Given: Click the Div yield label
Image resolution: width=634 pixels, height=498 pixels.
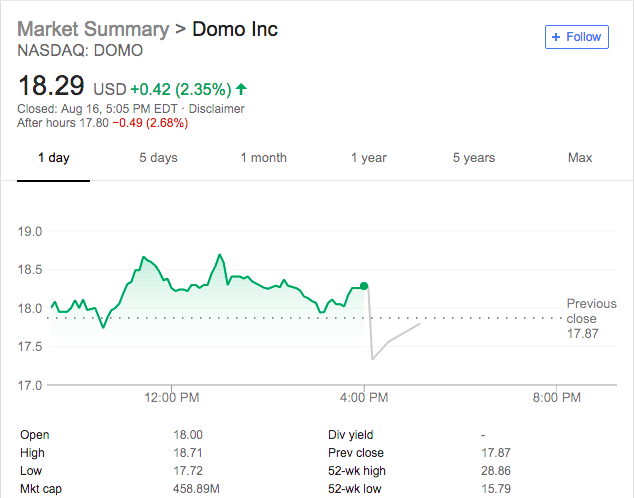Looking at the screenshot, I should click(x=351, y=435).
